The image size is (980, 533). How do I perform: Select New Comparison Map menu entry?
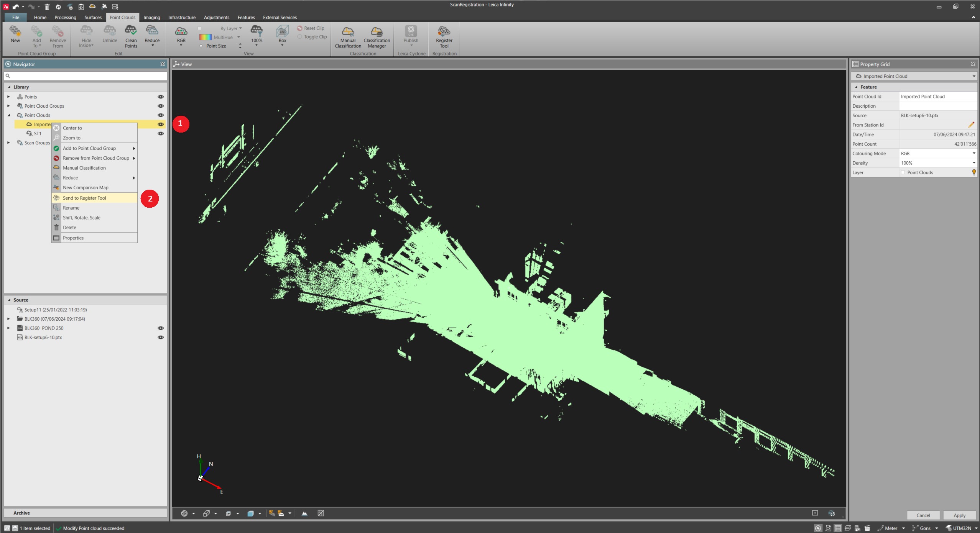pos(94,188)
